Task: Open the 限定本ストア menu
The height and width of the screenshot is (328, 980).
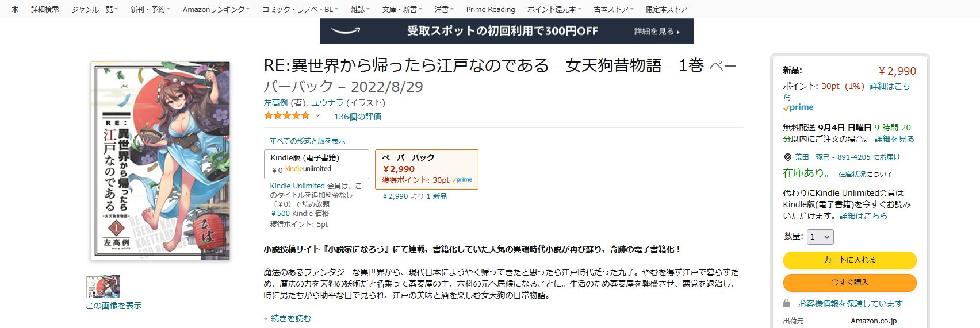Action: tap(667, 9)
